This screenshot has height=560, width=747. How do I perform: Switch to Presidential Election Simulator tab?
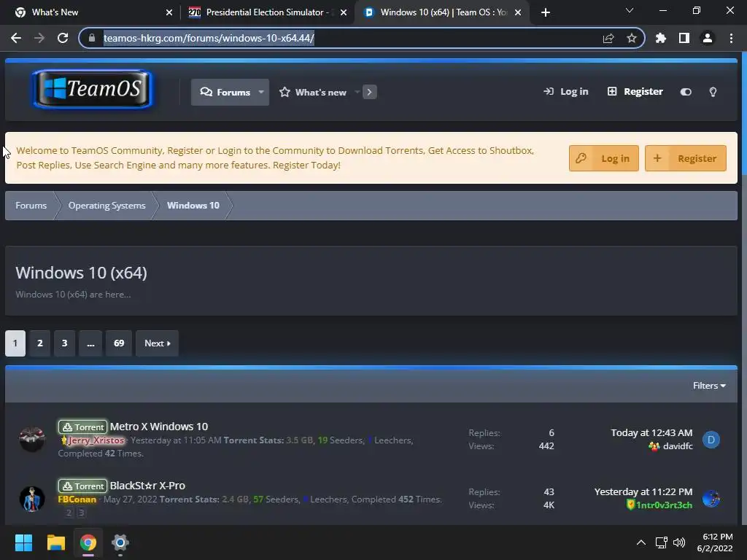coord(267,12)
